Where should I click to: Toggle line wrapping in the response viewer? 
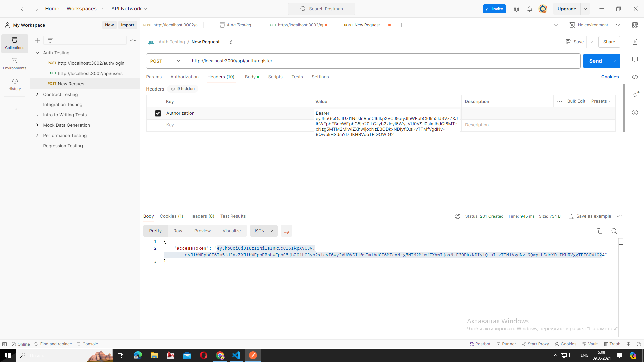(x=286, y=231)
